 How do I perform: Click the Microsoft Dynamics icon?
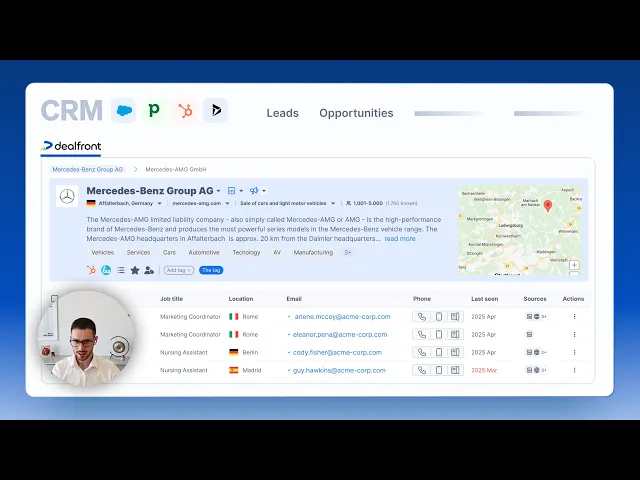coord(216,110)
